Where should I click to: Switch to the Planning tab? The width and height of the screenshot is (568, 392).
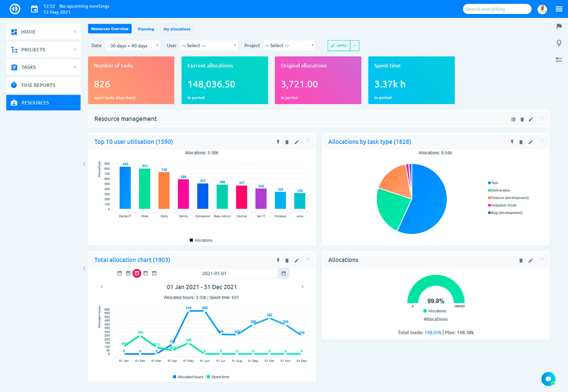pyautogui.click(x=146, y=29)
